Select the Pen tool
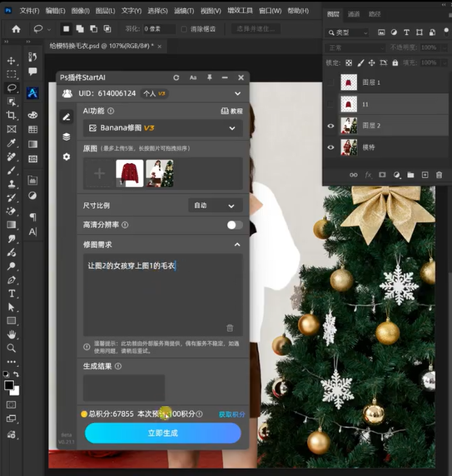The image size is (452, 476). coord(12,280)
